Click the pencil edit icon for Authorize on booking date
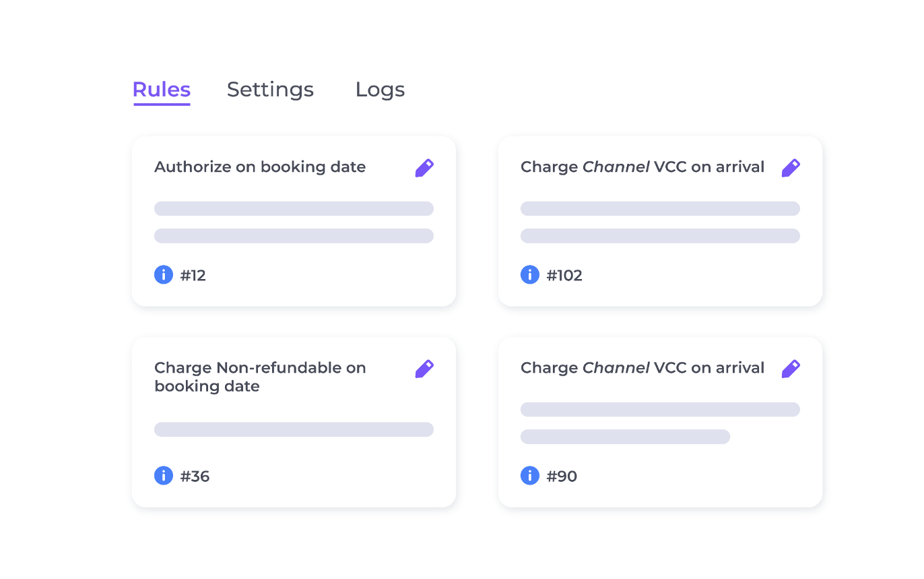924x579 pixels. click(424, 168)
